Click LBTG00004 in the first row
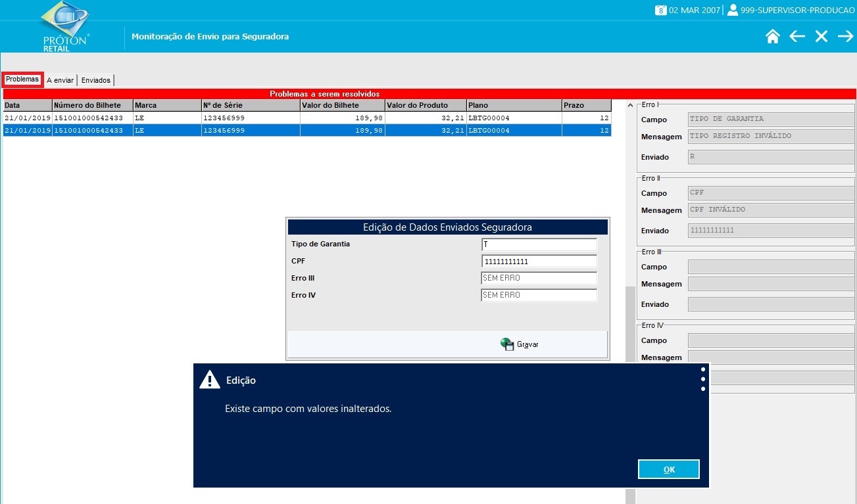The height and width of the screenshot is (504, 857). [x=489, y=118]
